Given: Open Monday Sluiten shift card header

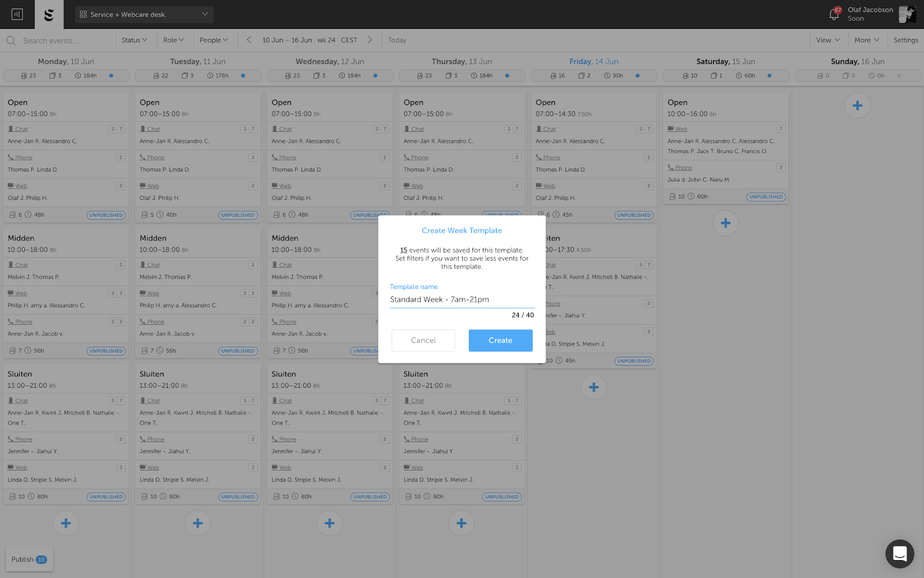Looking at the screenshot, I should tap(66, 379).
